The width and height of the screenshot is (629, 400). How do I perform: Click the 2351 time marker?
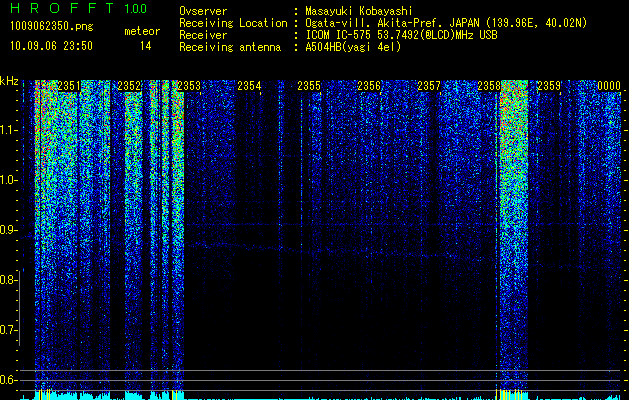(x=69, y=86)
